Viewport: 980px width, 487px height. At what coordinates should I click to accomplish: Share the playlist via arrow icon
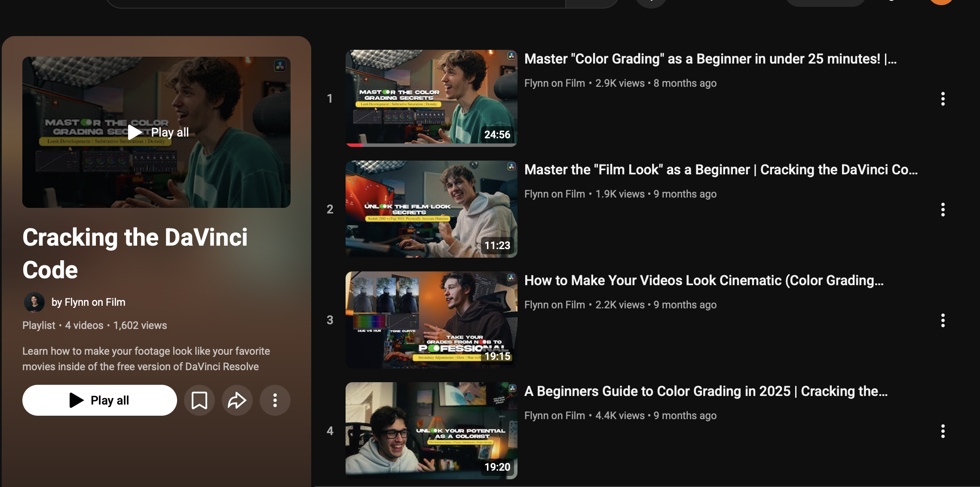[237, 400]
